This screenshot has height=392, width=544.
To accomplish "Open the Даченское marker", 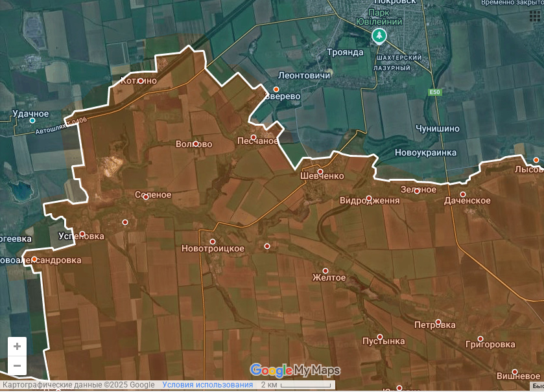I will pos(463,194).
